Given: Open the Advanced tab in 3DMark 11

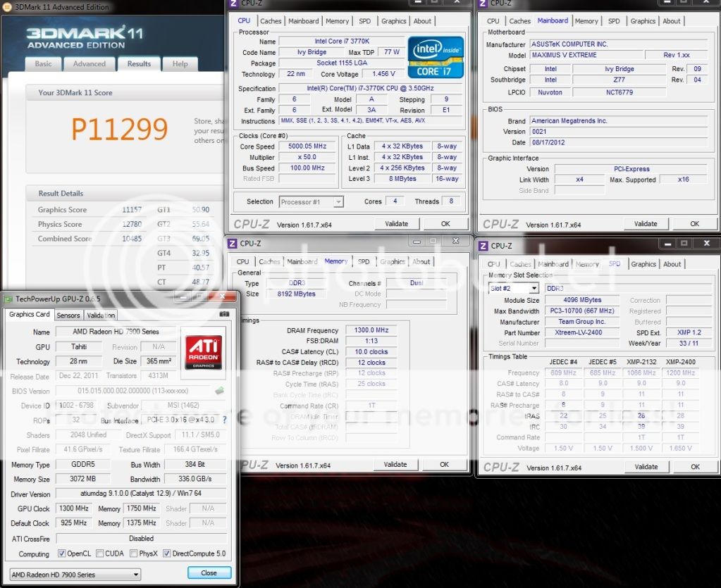Looking at the screenshot, I should click(90, 63).
